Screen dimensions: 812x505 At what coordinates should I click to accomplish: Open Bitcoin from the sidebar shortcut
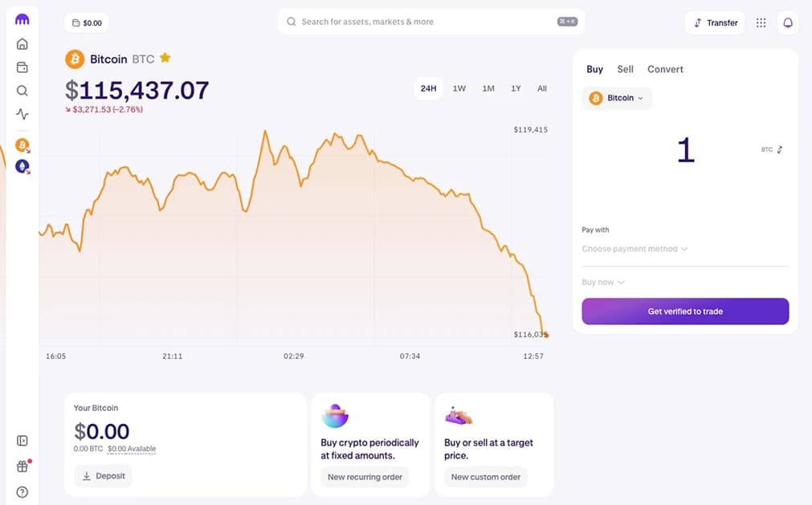[22, 145]
